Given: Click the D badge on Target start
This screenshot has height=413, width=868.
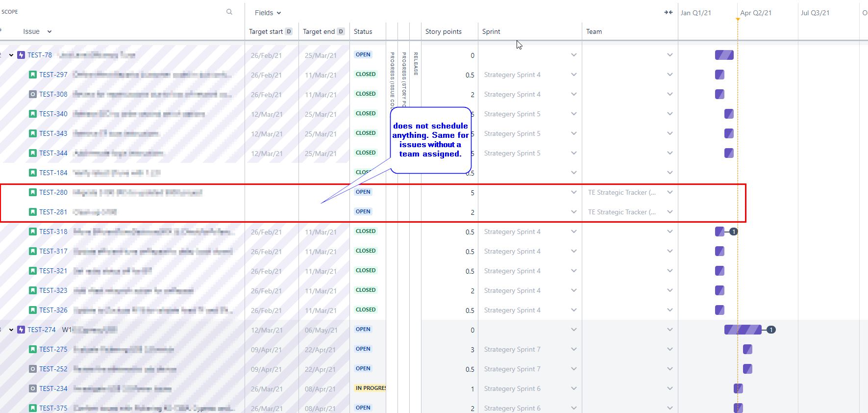Looking at the screenshot, I should [x=289, y=31].
